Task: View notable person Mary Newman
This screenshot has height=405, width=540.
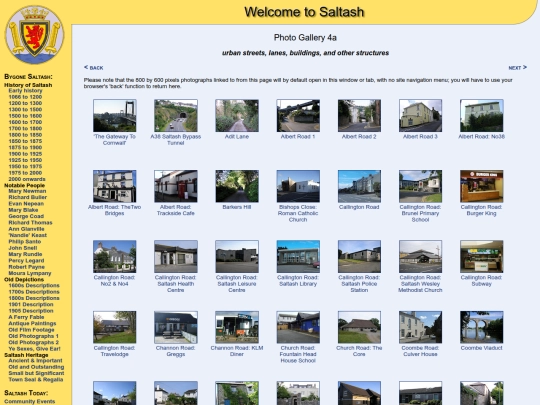Action: click(x=27, y=191)
